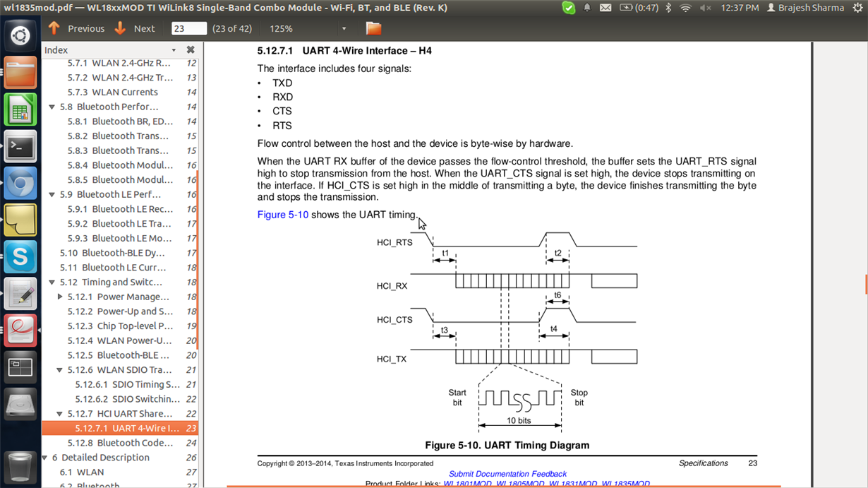Collapse the 5.8 Bluetooth Performance section
The width and height of the screenshot is (868, 488).
coord(52,107)
